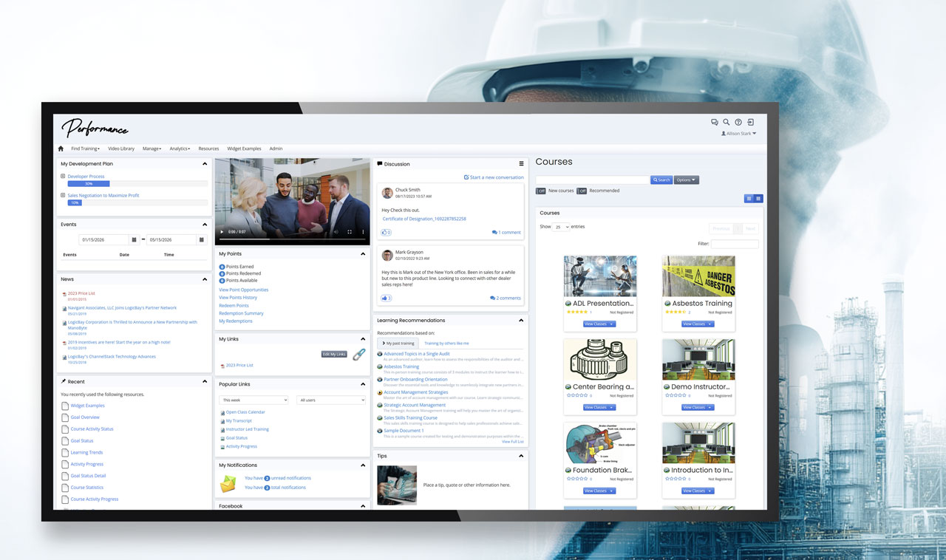Like Chuck Smith's post with thumbs up
Image resolution: width=946 pixels, height=560 pixels.
tap(386, 233)
